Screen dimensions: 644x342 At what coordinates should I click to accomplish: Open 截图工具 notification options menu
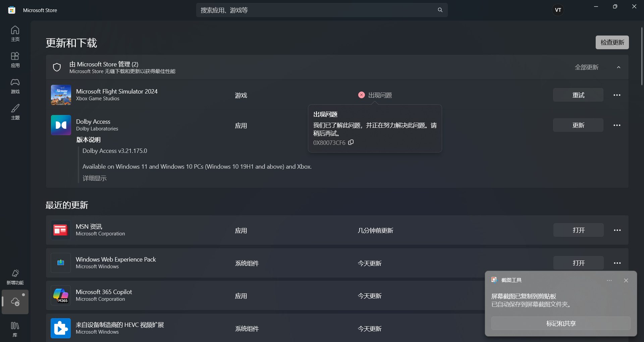point(609,280)
